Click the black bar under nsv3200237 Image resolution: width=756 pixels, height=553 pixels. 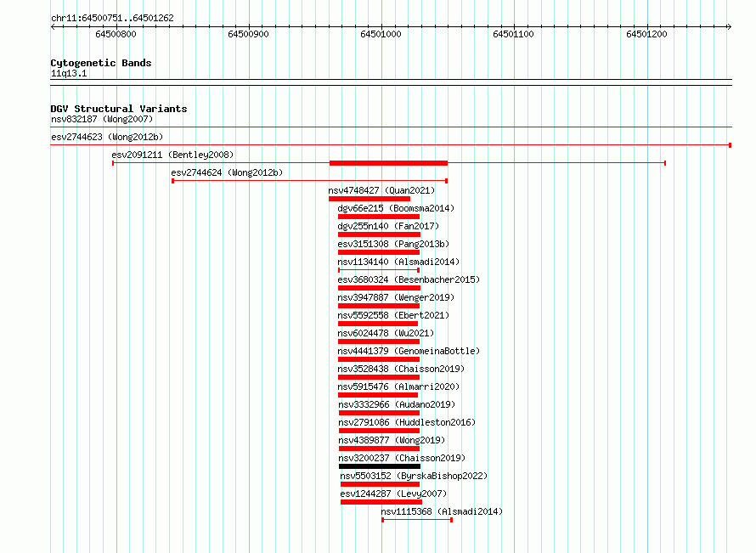(380, 466)
